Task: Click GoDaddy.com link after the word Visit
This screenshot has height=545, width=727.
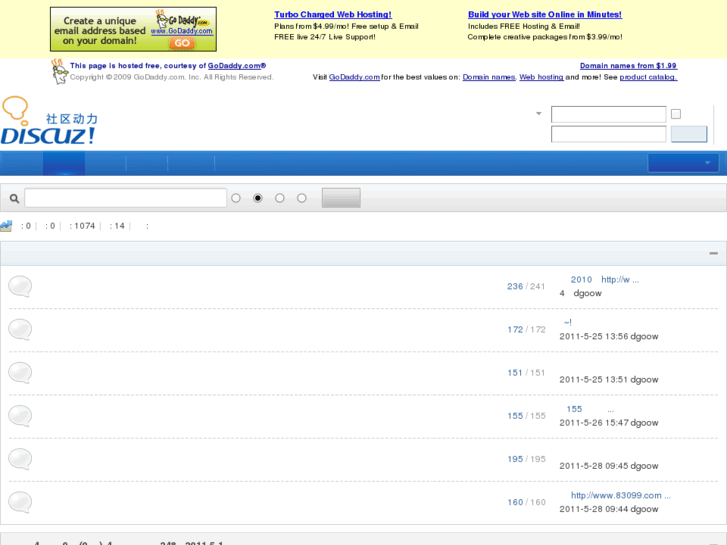Action: (x=354, y=77)
